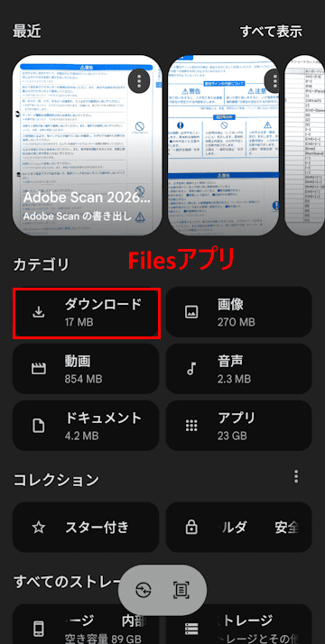Tap the phone storage icon
The width and height of the screenshot is (325, 644).
pos(39,629)
